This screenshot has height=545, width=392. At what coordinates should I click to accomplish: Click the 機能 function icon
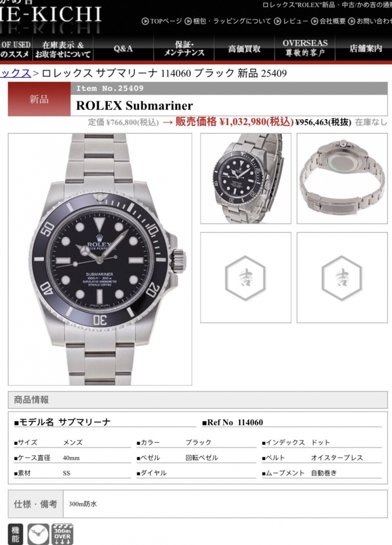[x=15, y=534]
